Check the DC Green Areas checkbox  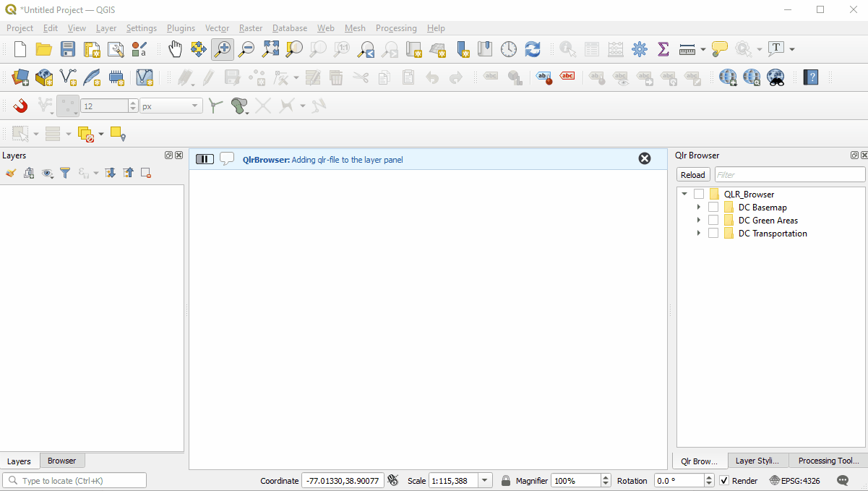(x=713, y=220)
